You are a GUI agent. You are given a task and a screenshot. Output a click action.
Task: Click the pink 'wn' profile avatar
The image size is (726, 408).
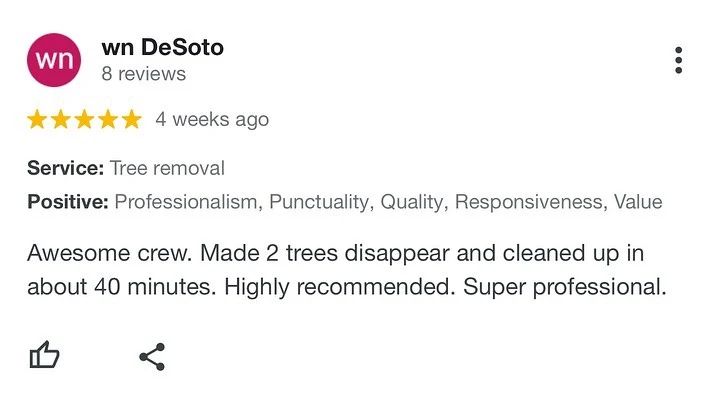[53, 59]
